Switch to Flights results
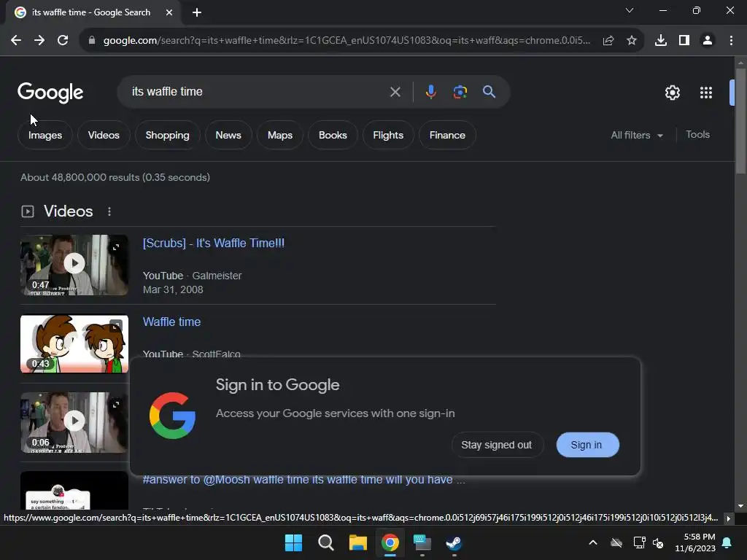747x560 pixels. pos(388,135)
